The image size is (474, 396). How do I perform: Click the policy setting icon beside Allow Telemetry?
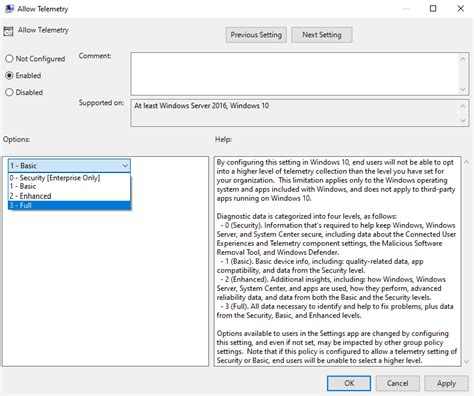8,31
